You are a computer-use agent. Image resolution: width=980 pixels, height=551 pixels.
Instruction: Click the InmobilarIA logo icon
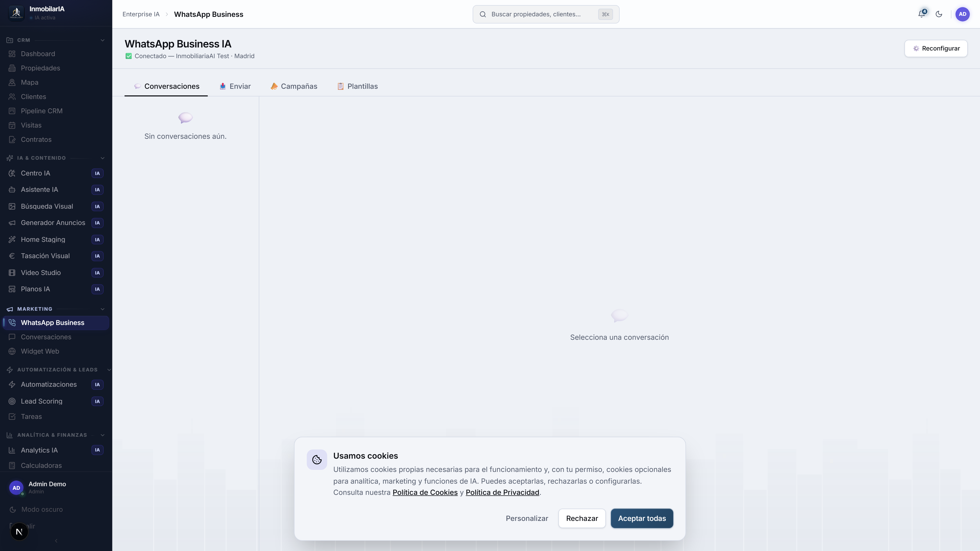pyautogui.click(x=16, y=13)
